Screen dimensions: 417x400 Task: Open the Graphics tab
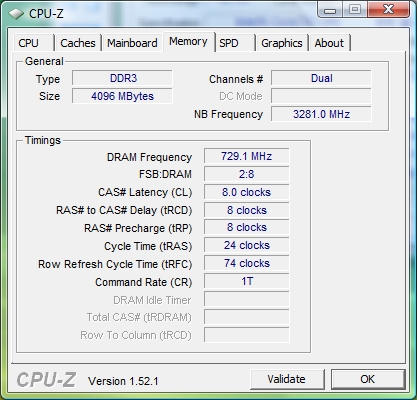tap(282, 43)
